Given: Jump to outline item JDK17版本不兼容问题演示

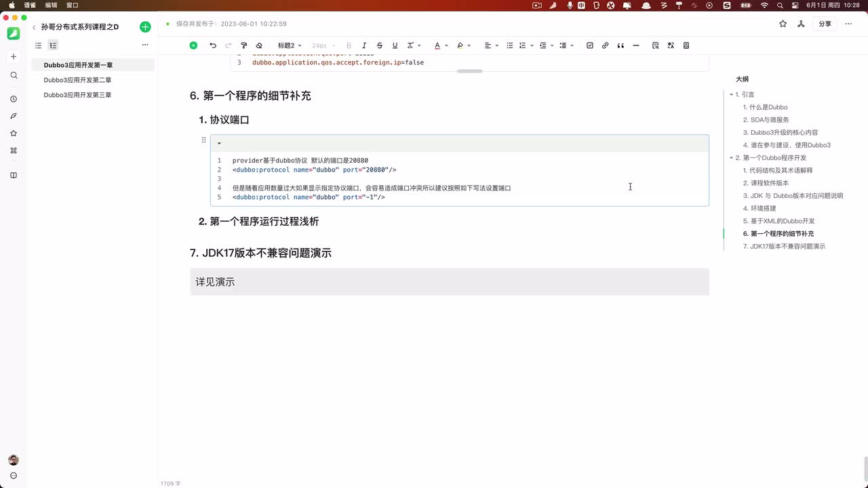Looking at the screenshot, I should (x=784, y=246).
